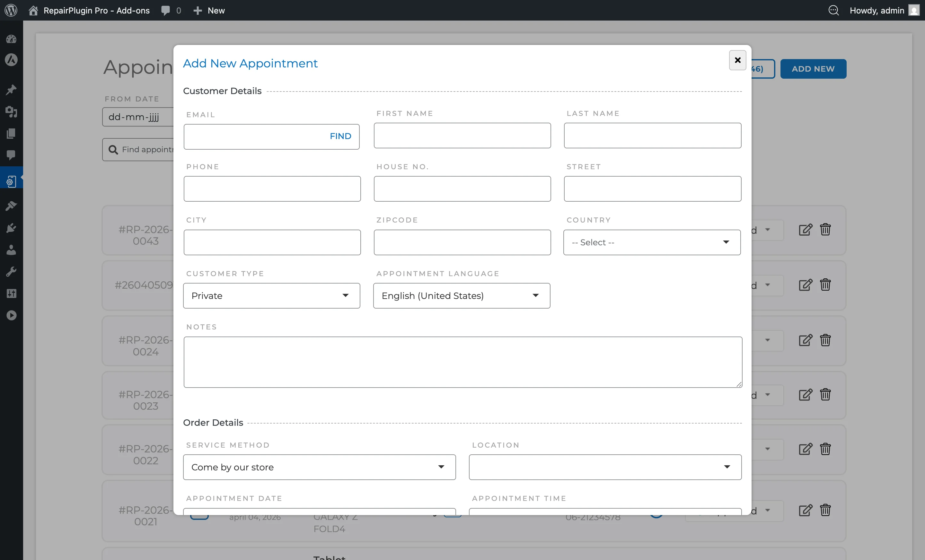Open the Country selection dropdown

(x=651, y=242)
